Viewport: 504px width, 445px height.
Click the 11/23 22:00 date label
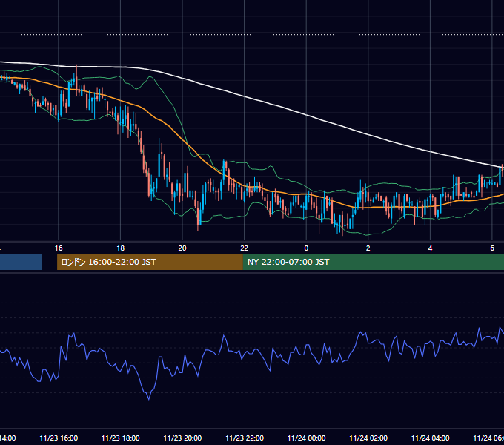[x=245, y=438]
